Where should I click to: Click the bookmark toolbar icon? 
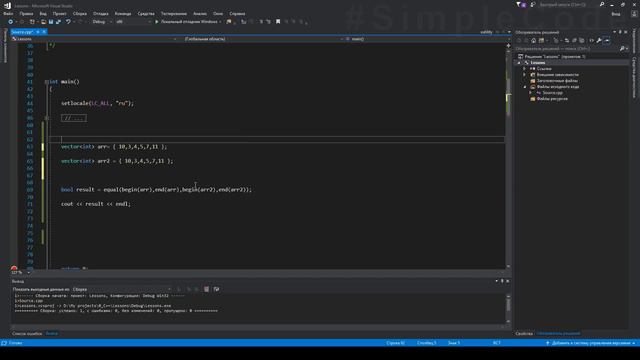pos(278,22)
